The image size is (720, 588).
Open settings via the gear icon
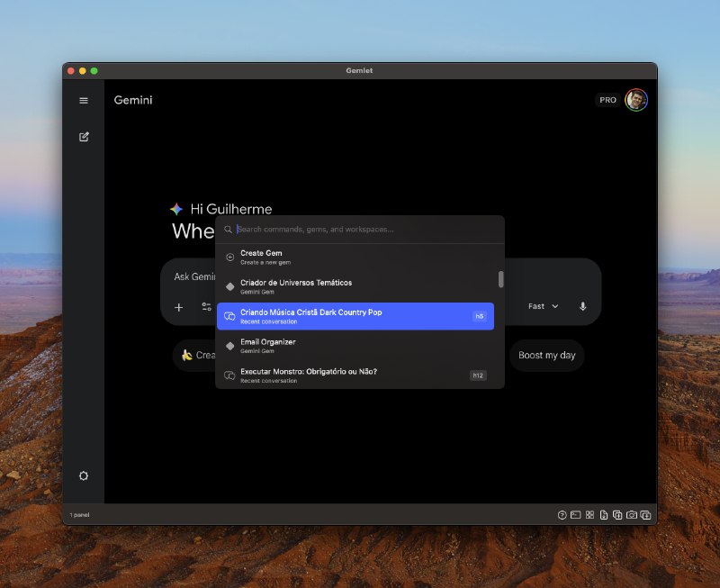point(83,475)
